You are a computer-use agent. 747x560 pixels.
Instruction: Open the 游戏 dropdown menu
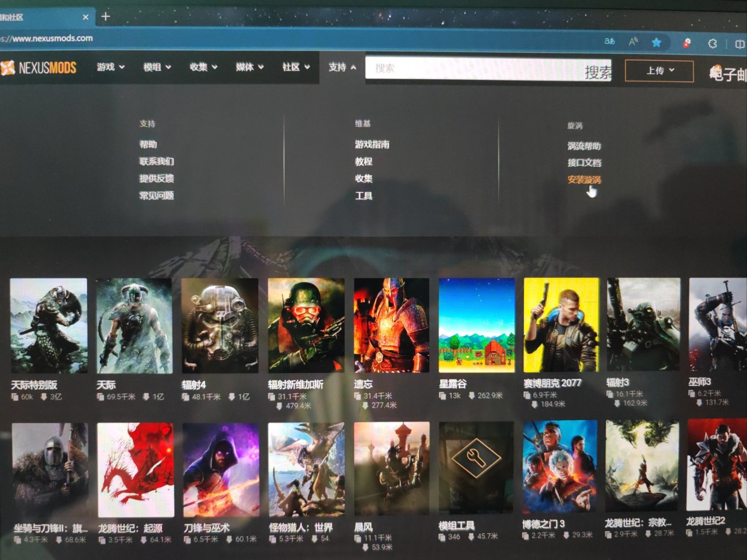[x=110, y=67]
